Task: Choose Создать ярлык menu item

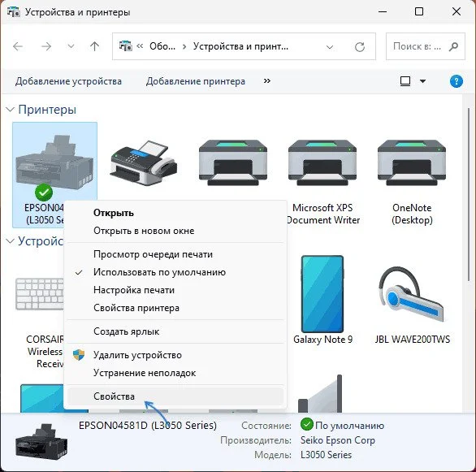Action: [x=175, y=331]
